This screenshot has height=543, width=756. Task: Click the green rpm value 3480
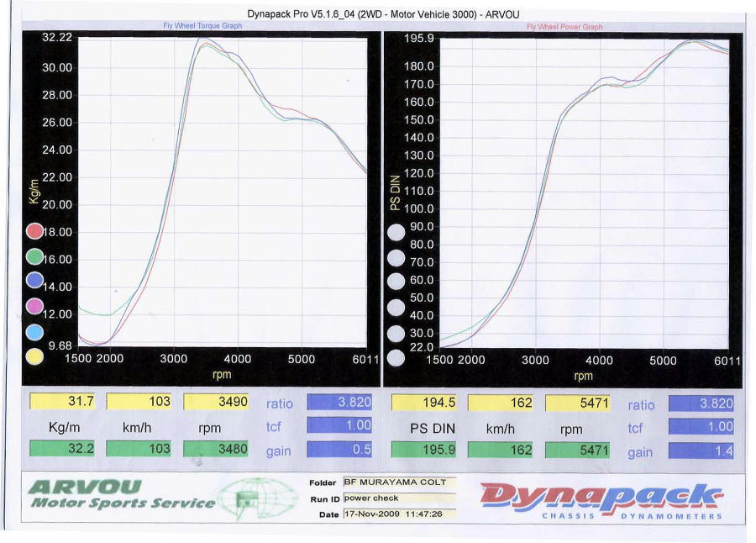click(x=216, y=449)
